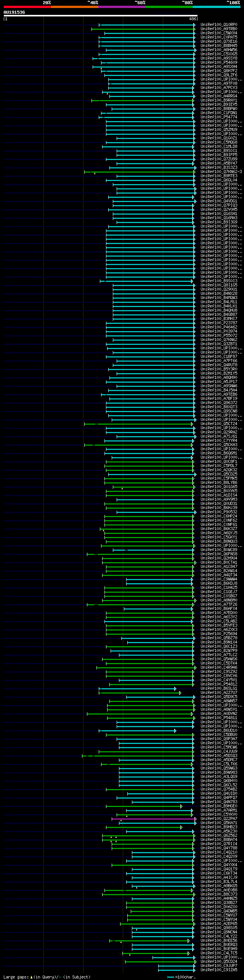Open hit UniRef100_B8BH45
This screenshot has width=244, height=980.
click(x=219, y=46)
